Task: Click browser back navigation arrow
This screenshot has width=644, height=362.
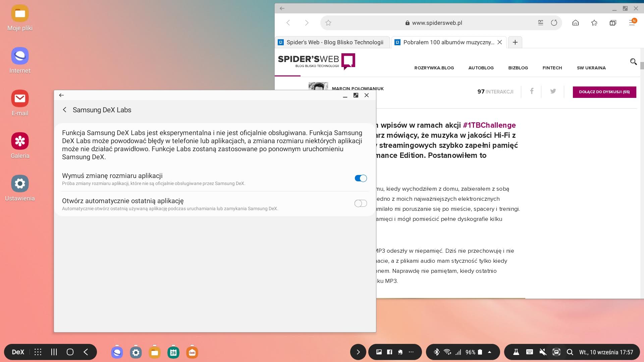Action: coord(288,23)
